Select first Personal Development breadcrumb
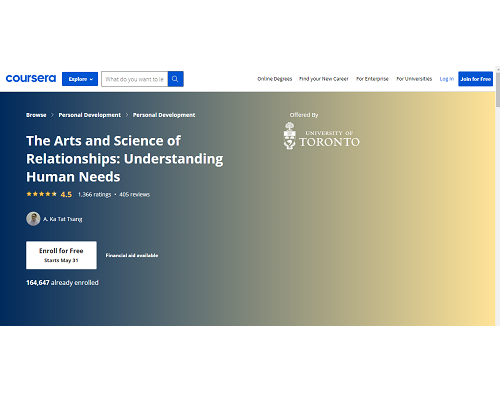Image resolution: width=500 pixels, height=400 pixels. point(90,115)
